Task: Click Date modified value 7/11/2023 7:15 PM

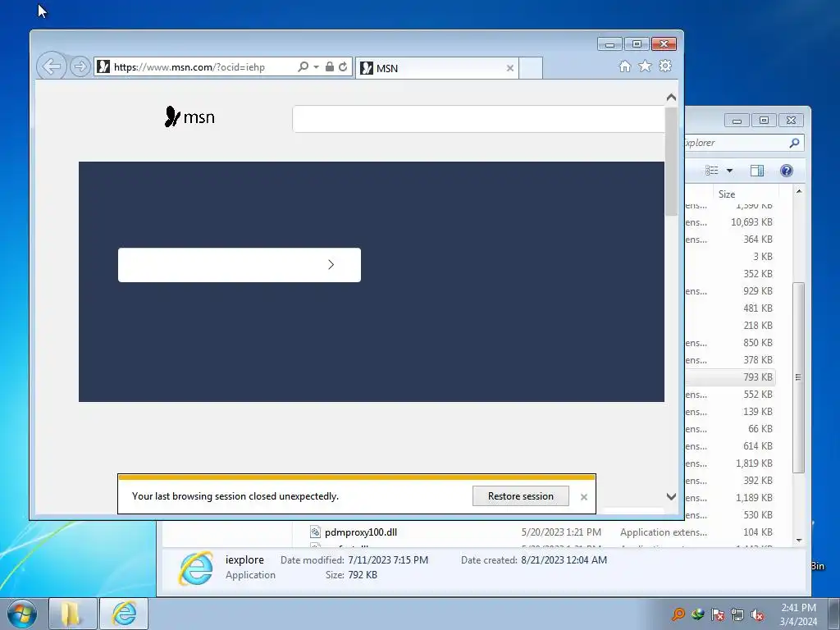Action: (388, 560)
